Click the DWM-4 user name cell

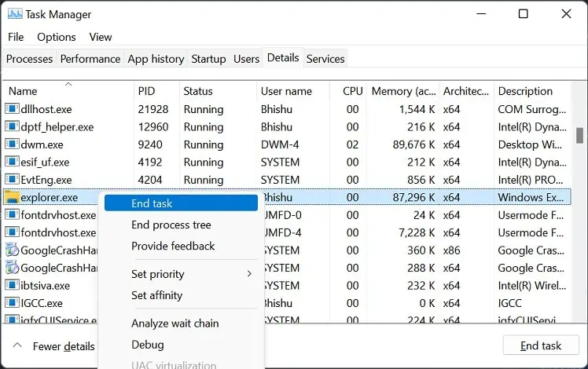(280, 144)
